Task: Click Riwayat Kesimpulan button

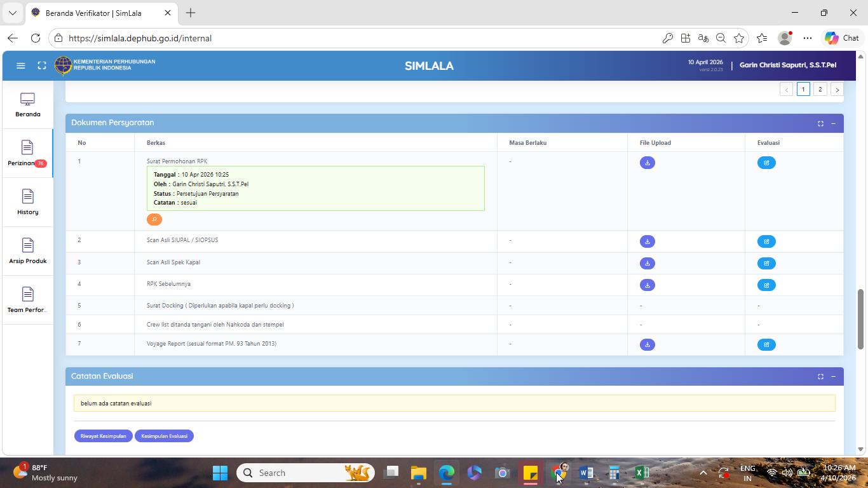Action: 103,436
